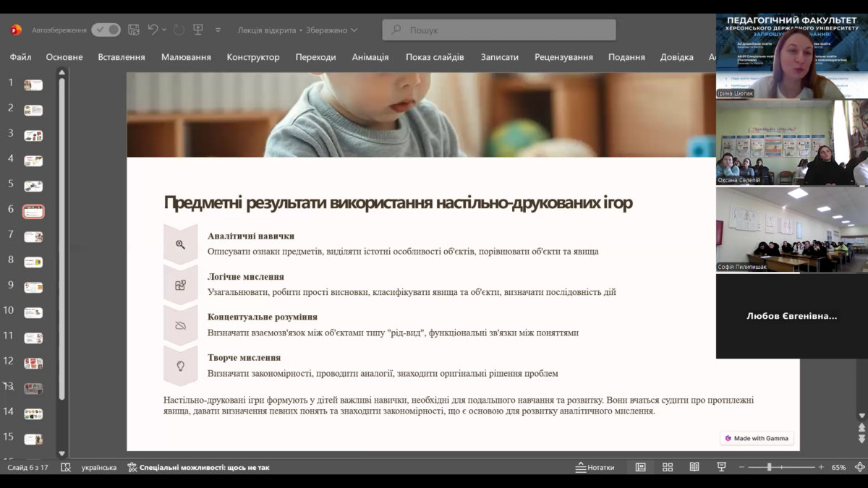The width and height of the screenshot is (868, 488).
Task: Start presentation from beginning icon in title bar
Action: [198, 30]
